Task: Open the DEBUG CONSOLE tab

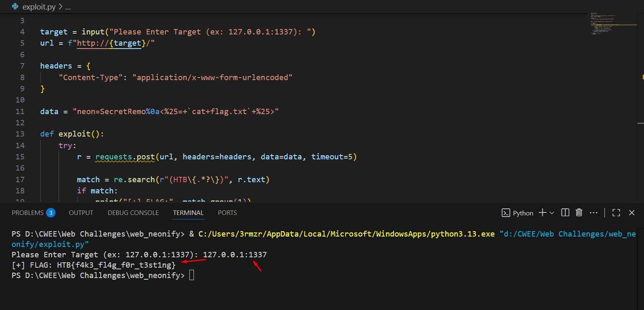Action: pos(133,213)
